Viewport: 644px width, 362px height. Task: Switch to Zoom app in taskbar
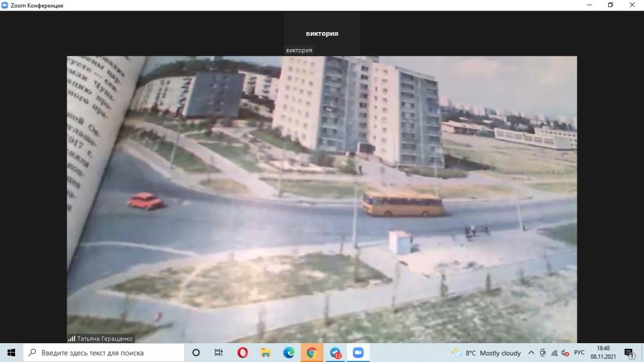click(358, 353)
